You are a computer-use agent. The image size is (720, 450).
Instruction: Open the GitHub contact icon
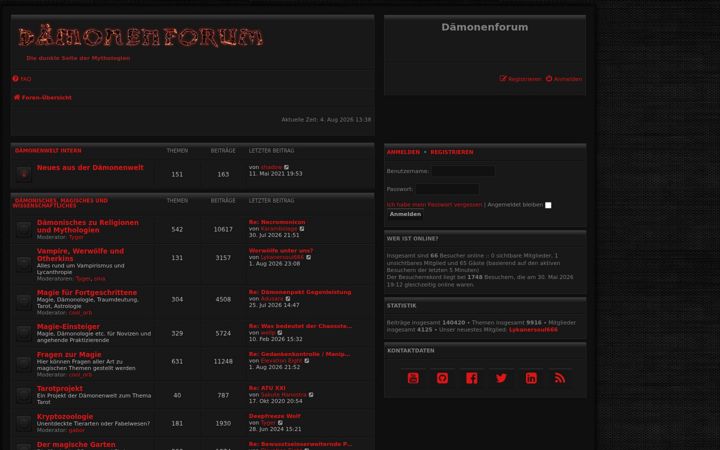(442, 378)
